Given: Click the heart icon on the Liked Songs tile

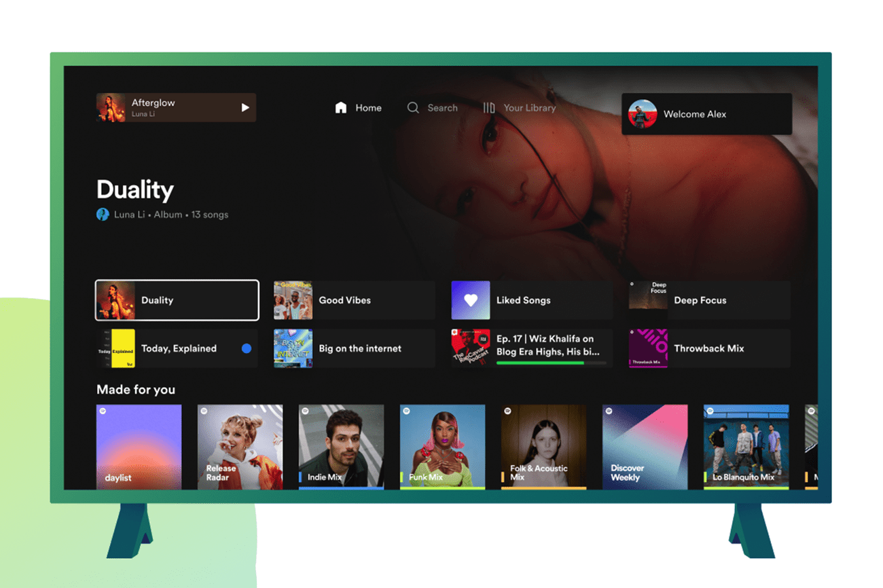Looking at the screenshot, I should point(470,299).
